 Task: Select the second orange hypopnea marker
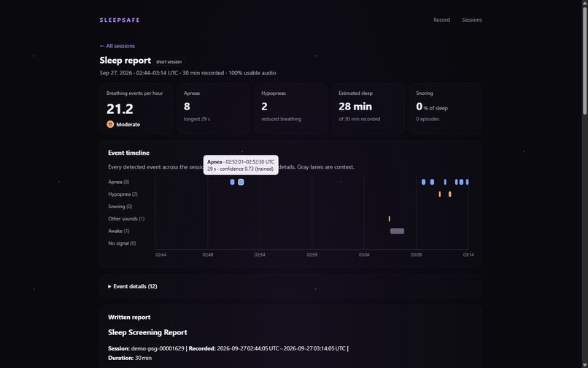pos(450,194)
